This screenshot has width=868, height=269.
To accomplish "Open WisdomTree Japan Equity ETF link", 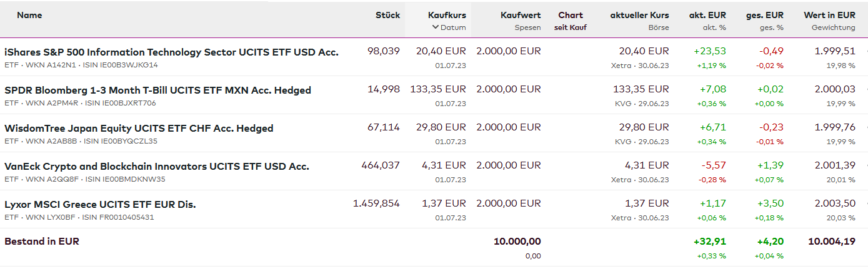I will pos(139,128).
